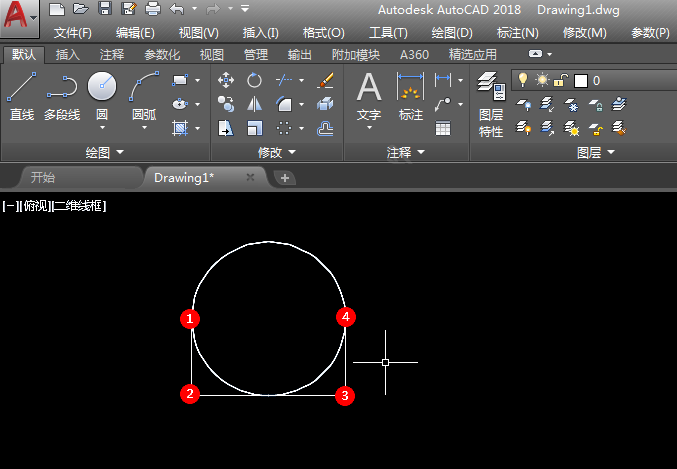The height and width of the screenshot is (469, 677).
Task: Choose the Mirror tool icon
Action: click(255, 104)
